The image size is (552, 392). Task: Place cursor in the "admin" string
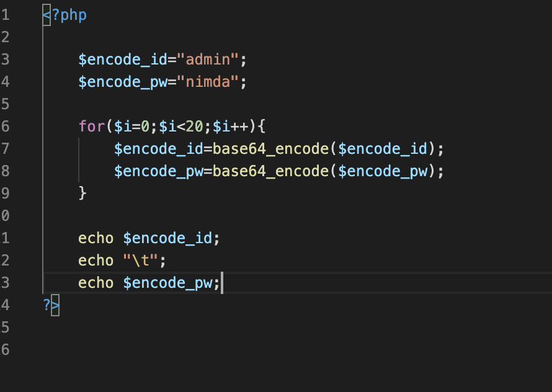click(x=208, y=60)
